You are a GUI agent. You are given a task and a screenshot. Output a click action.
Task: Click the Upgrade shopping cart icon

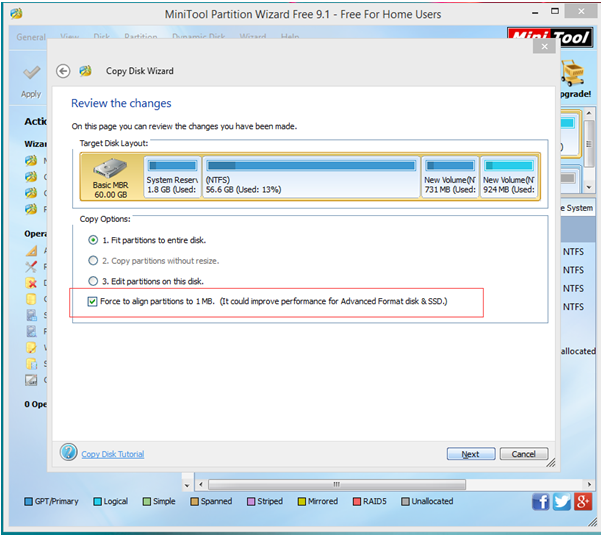pyautogui.click(x=573, y=72)
